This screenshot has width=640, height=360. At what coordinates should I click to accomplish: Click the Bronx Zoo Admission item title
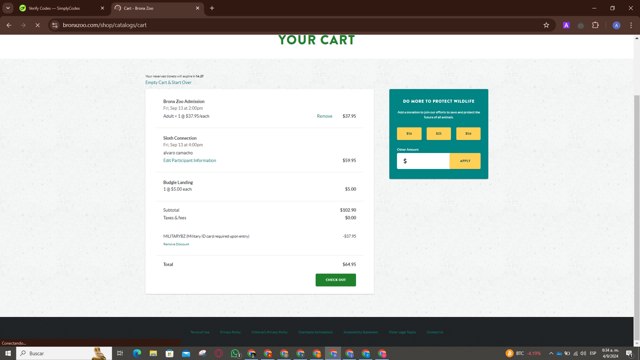[184, 101]
